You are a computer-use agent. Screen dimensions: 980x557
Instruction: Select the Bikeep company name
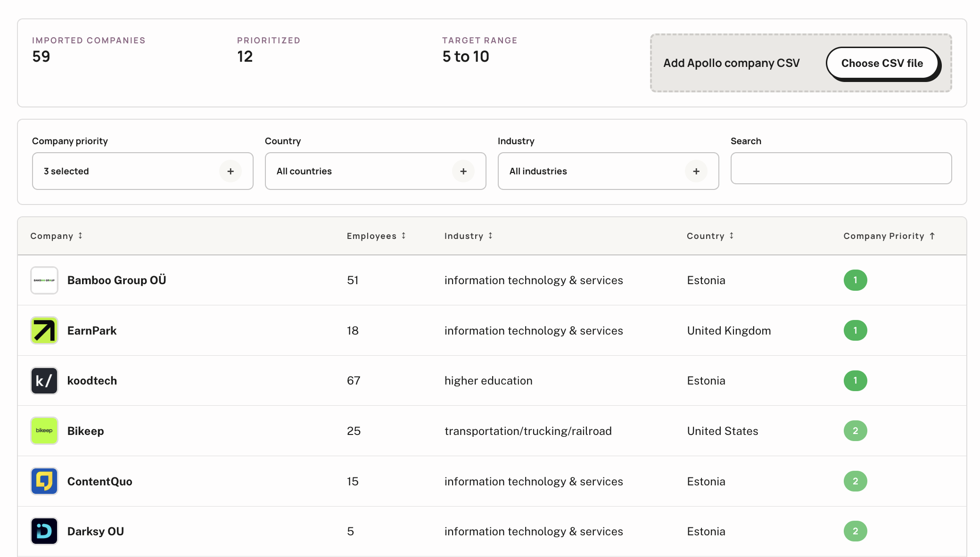(x=86, y=431)
